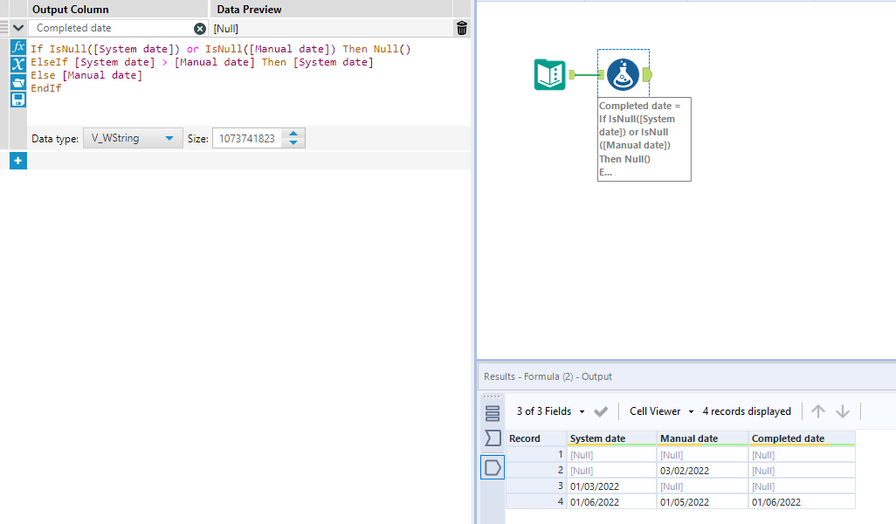Click the Formula tool input anchor

pyautogui.click(x=601, y=74)
